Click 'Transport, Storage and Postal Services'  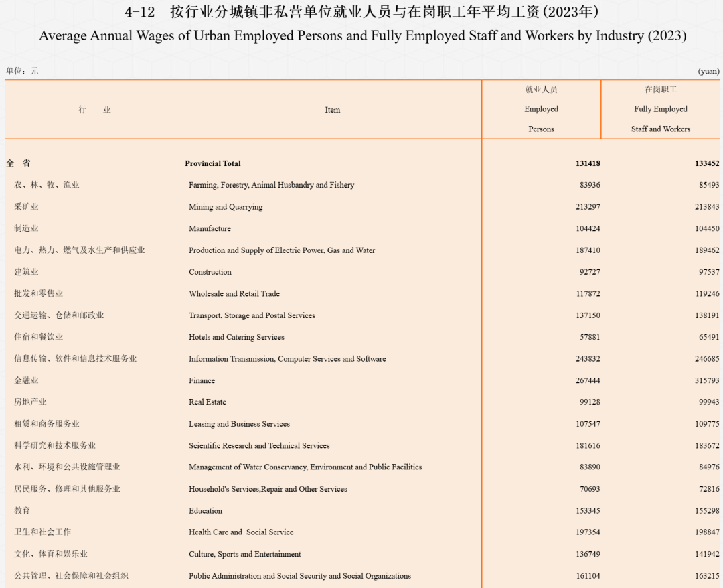pos(252,315)
